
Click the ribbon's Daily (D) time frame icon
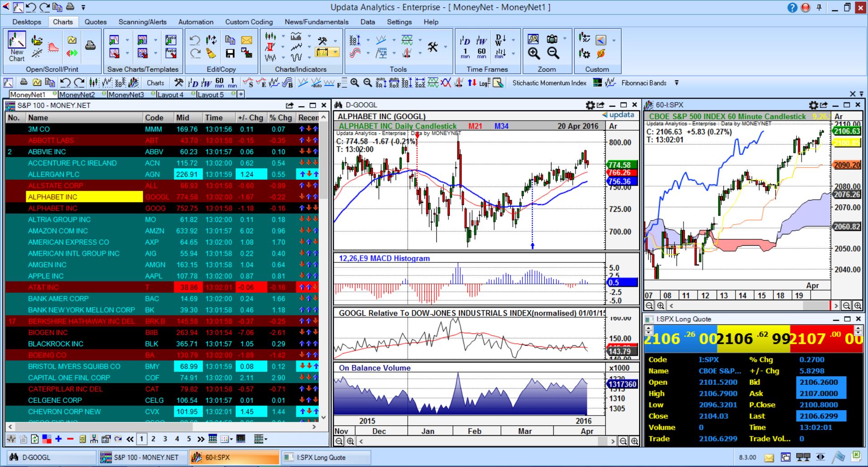pos(465,41)
